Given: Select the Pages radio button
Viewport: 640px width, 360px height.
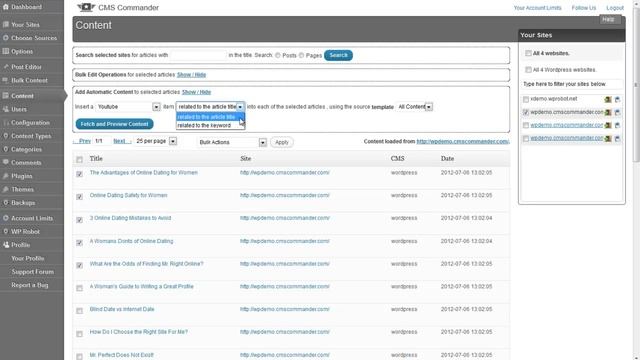Looking at the screenshot, I should point(302,55).
